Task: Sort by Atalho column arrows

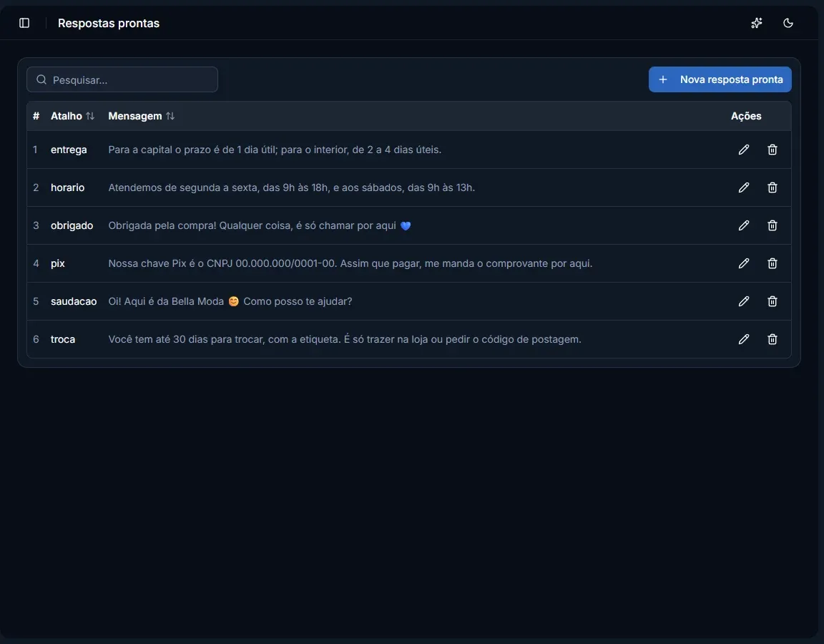Action: click(90, 116)
